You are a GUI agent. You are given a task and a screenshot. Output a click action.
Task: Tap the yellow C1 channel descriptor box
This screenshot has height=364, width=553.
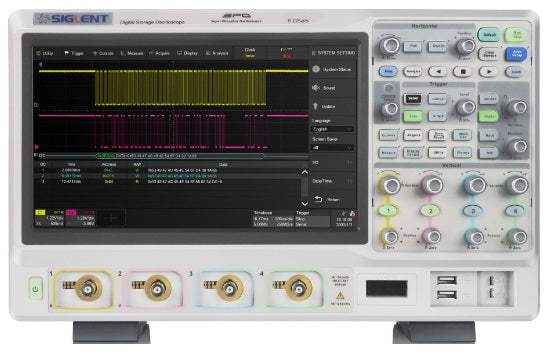point(50,218)
